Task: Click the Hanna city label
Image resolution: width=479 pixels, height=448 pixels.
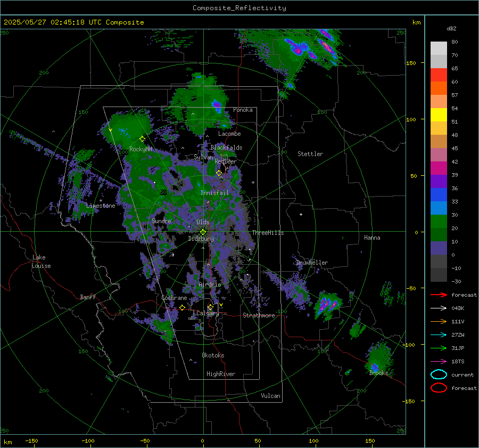Action: coord(372,237)
